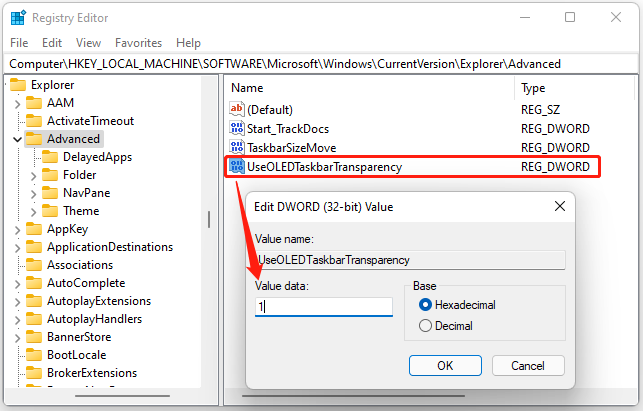Open the File menu

[x=19, y=43]
